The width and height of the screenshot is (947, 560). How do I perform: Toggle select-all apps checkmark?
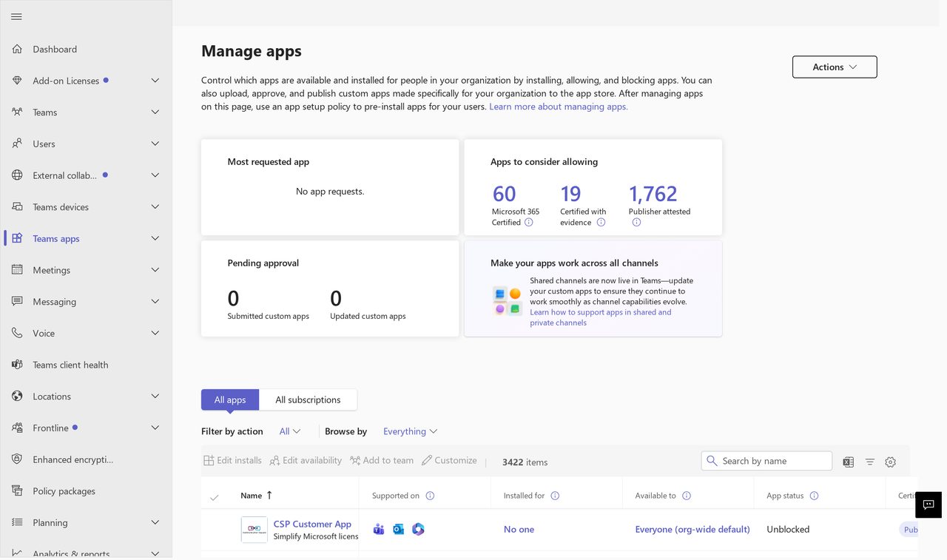pos(215,497)
